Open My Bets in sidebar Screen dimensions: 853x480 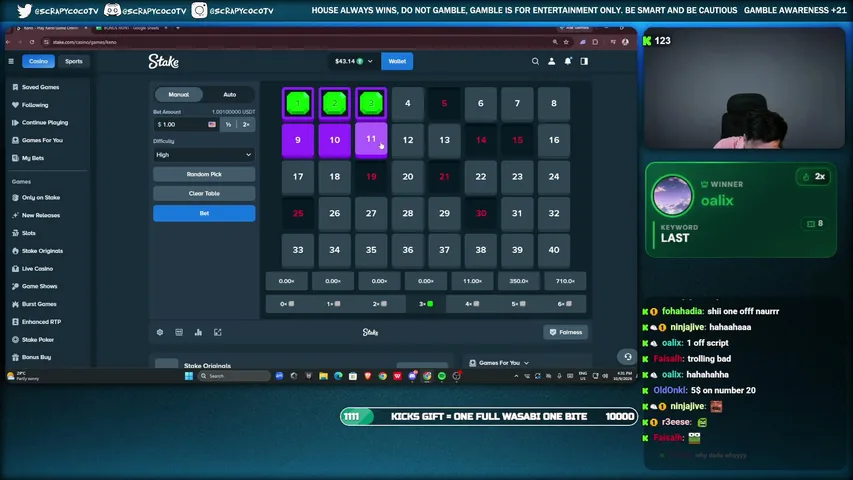pos(33,158)
